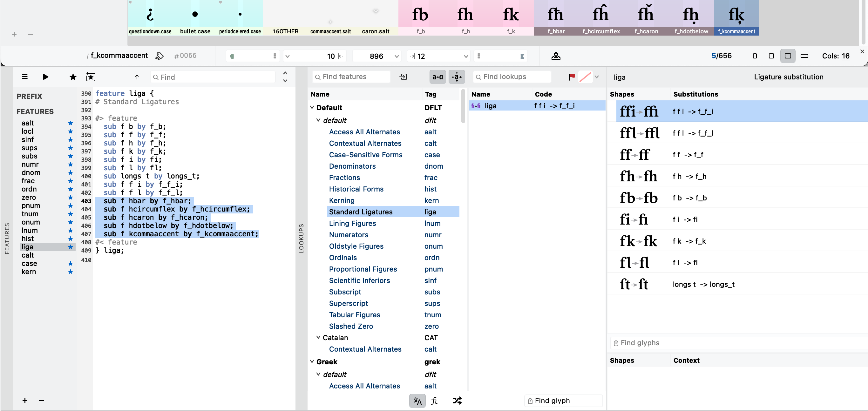Click the red flag icon
868x411 pixels.
click(x=572, y=77)
